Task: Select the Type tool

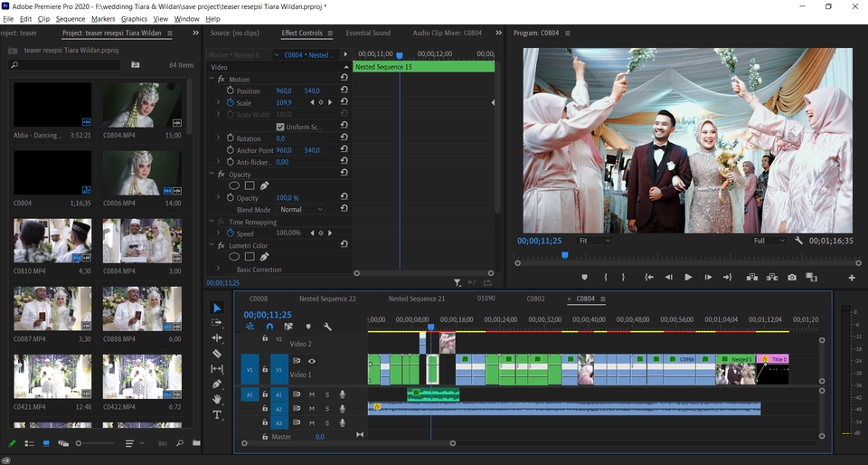Action: (217, 414)
